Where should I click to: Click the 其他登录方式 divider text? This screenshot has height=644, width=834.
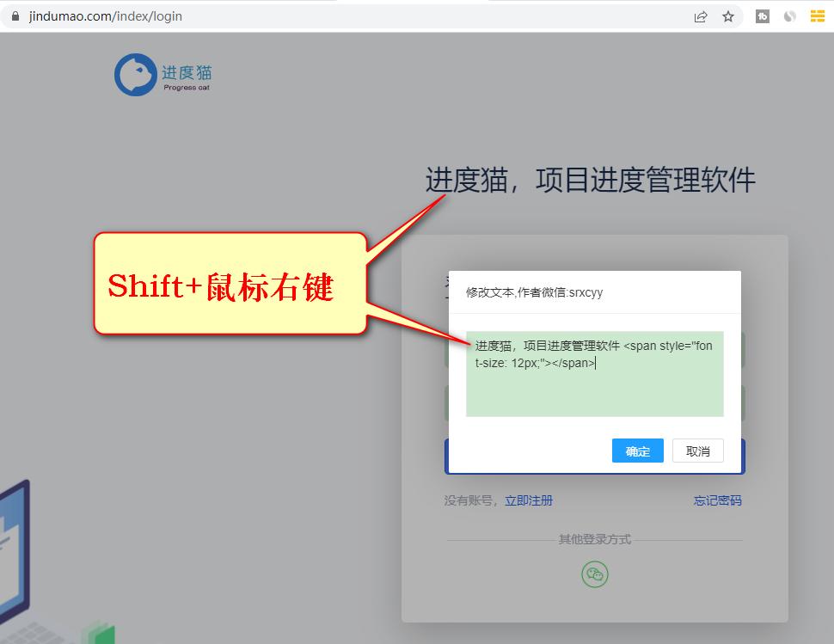pos(593,539)
